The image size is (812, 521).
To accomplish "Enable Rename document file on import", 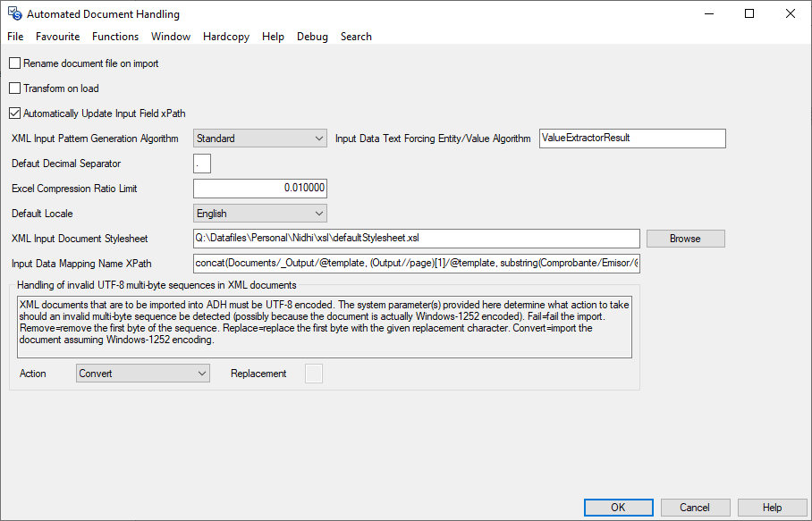I will point(14,63).
